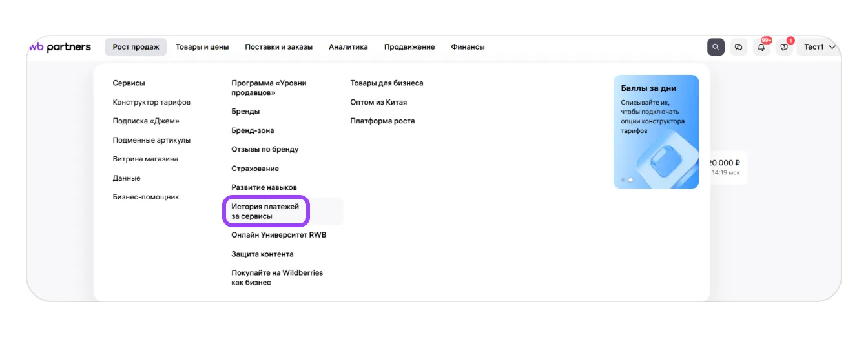The image size is (868, 337).
Task: Select the Сервисы link
Action: click(x=129, y=83)
